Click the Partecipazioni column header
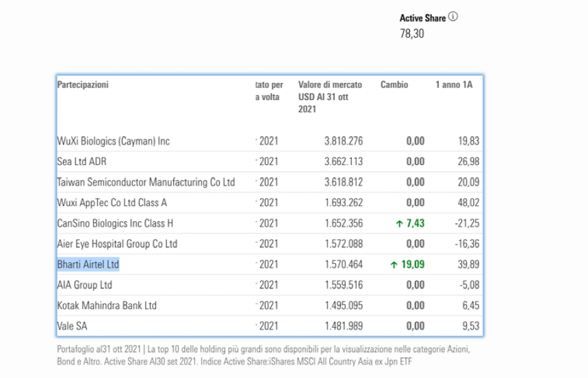 point(83,85)
